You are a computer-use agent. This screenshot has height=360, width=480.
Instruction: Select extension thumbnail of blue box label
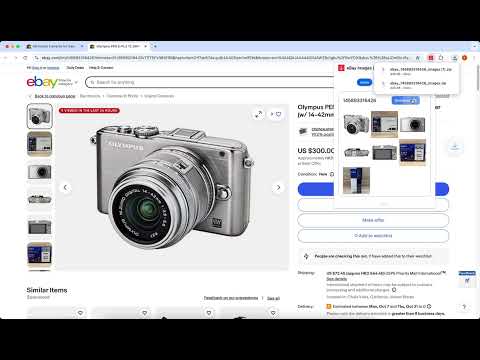(413, 153)
